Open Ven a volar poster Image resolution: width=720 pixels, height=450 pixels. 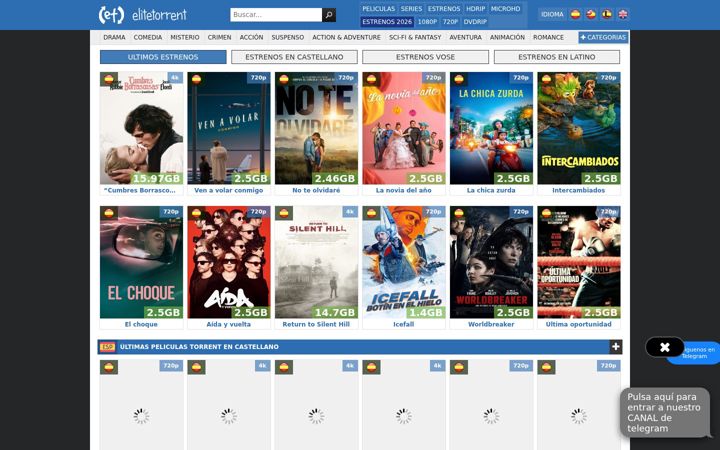[229, 128]
